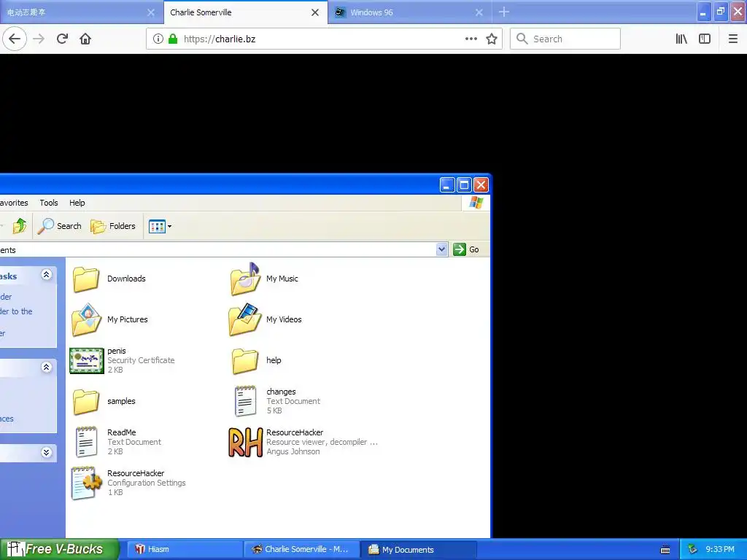Screen dimensions: 747x560
Task: Select the ReadMe text document icon
Action: coord(86,442)
